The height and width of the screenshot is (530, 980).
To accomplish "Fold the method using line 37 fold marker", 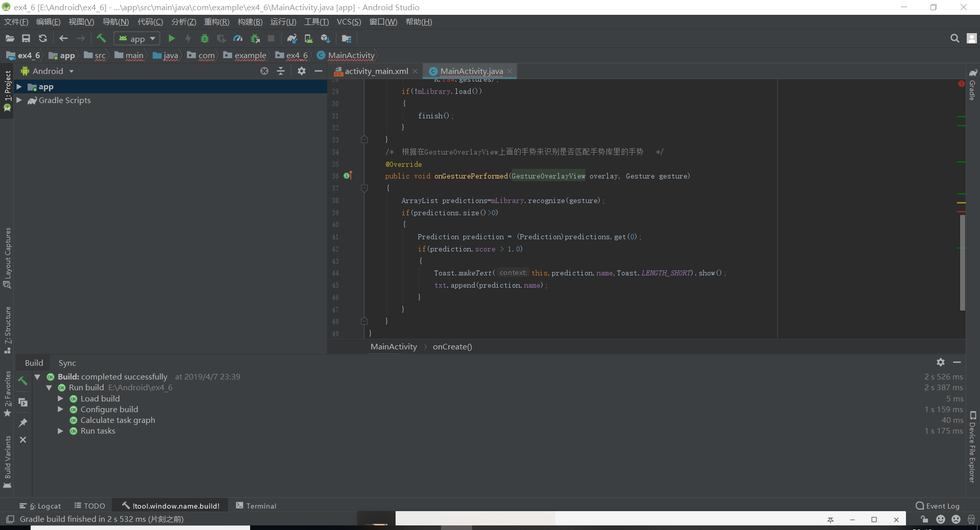I will tap(364, 188).
